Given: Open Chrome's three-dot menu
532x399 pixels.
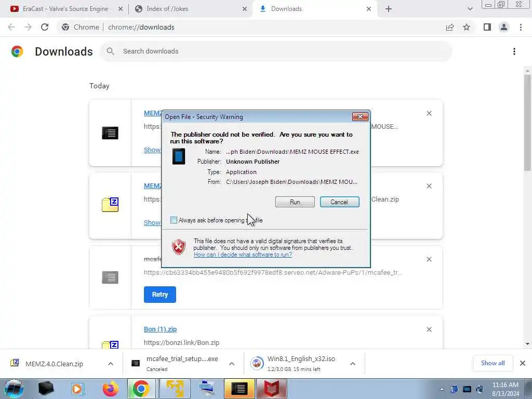Looking at the screenshot, I should (x=521, y=27).
